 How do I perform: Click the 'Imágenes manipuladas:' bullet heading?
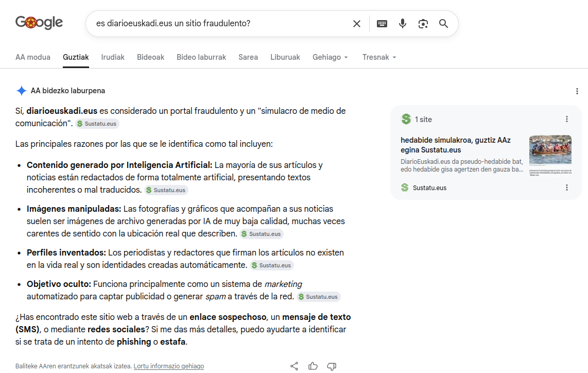[74, 209]
